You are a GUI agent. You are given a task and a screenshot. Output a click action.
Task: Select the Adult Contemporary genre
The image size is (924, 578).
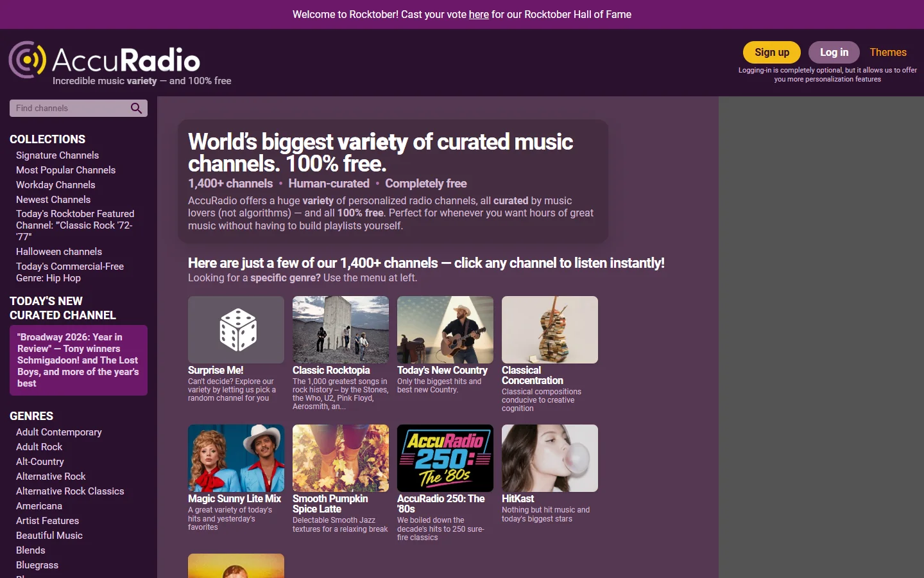tap(59, 432)
